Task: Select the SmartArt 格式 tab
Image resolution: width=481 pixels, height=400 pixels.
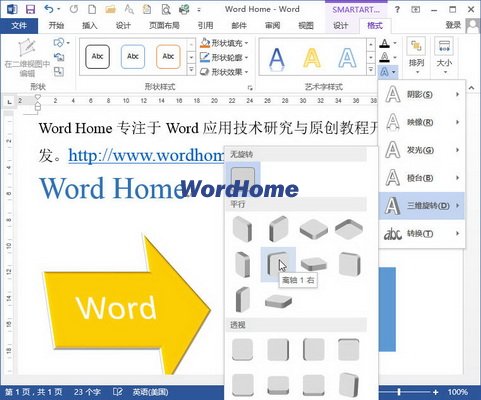Action: (375, 25)
